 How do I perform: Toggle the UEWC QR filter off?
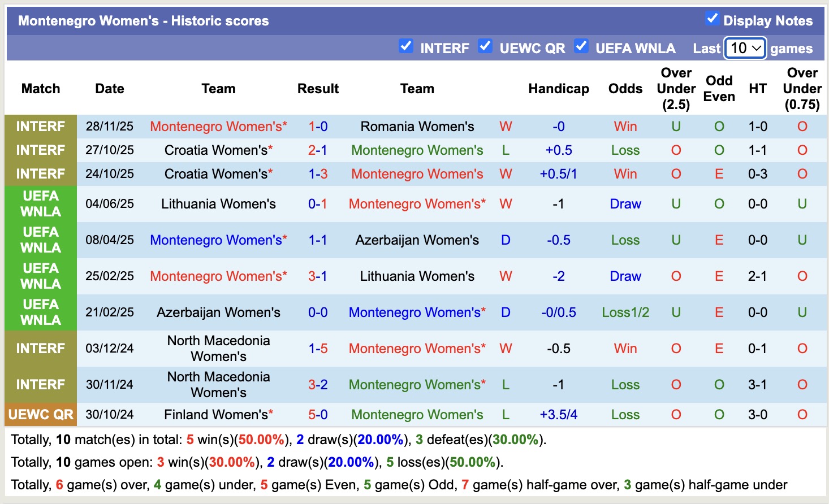(485, 46)
